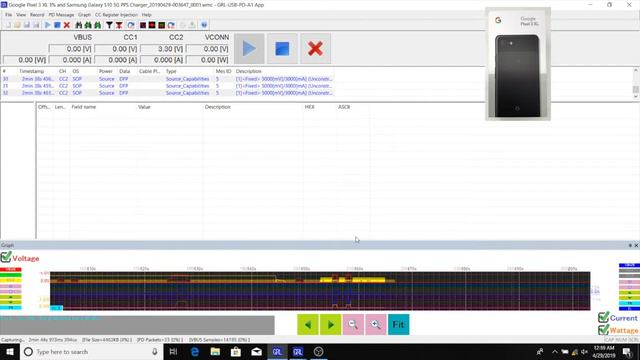Close the Graph panel
This screenshot has height=360, width=640.
coord(636,245)
